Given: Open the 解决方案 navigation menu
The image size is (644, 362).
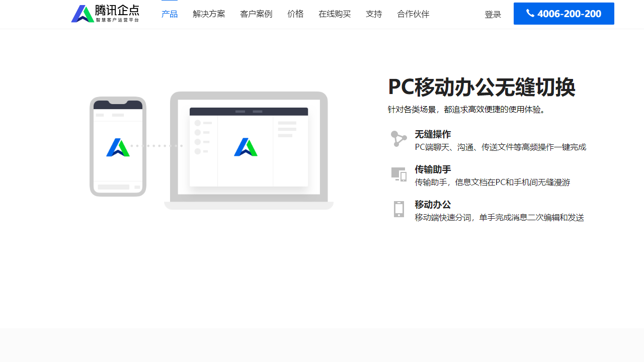Looking at the screenshot, I should click(x=209, y=14).
